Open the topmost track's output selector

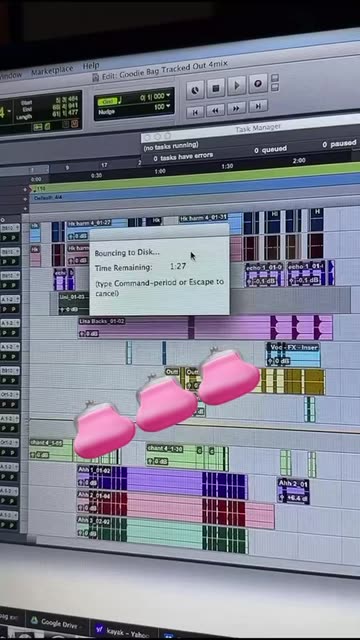pyautogui.click(x=10, y=228)
